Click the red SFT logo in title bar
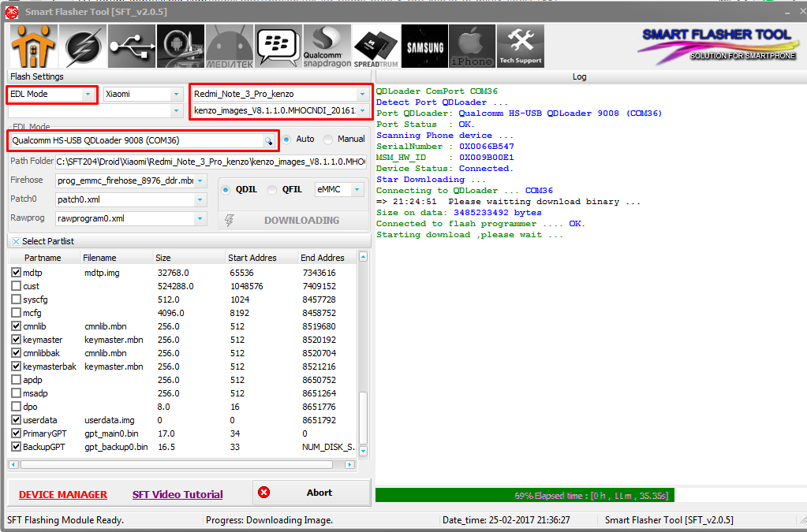 tap(12, 12)
